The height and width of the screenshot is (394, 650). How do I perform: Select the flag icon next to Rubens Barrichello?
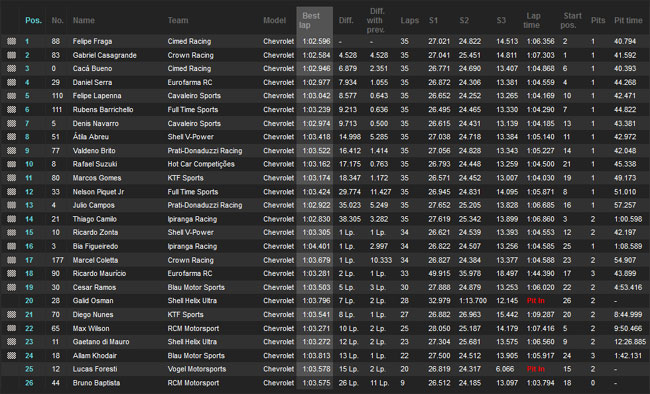click(12, 109)
